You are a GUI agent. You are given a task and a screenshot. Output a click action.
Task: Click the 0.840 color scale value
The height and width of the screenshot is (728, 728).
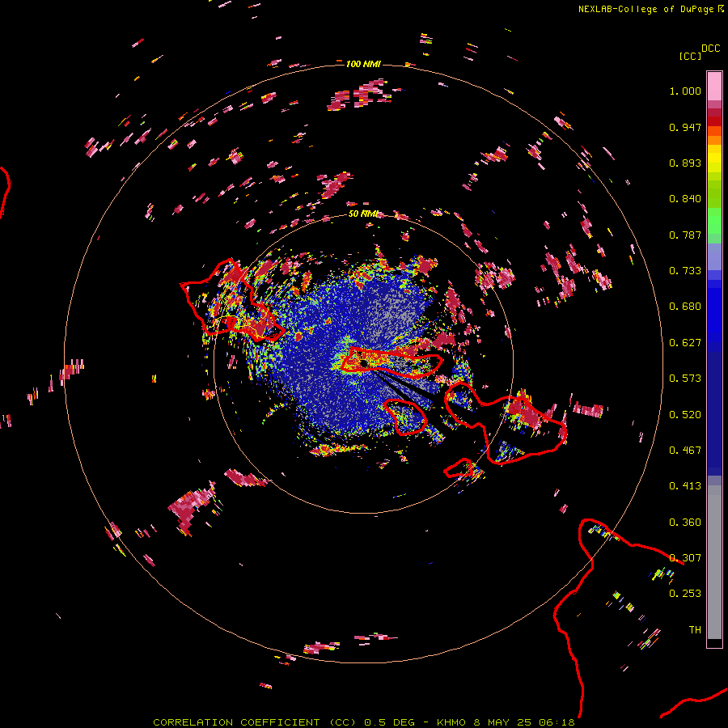[685, 199]
